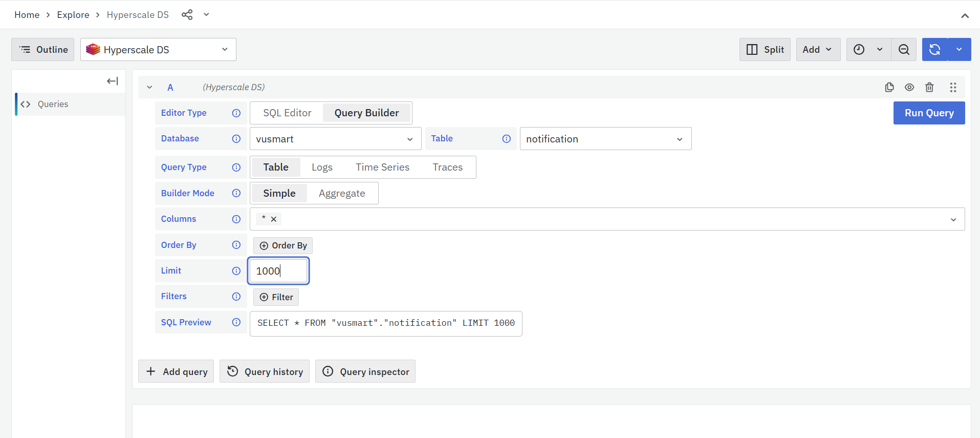Go to Explore in the breadcrumb
Viewport: 980px width, 438px height.
tap(73, 15)
